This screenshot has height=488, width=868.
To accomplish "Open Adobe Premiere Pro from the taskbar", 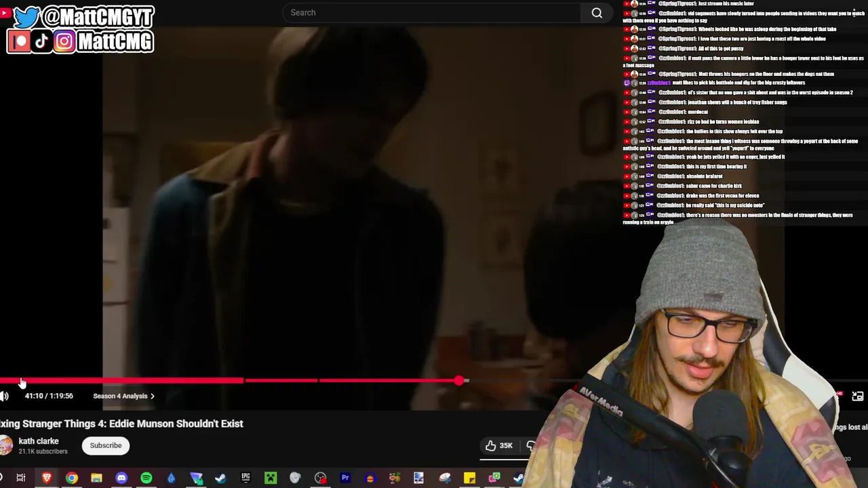I will (x=345, y=479).
